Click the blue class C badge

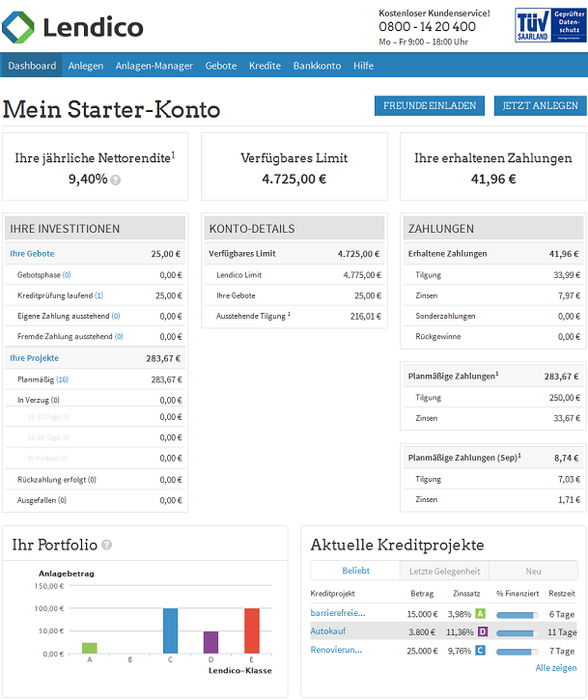point(481,650)
